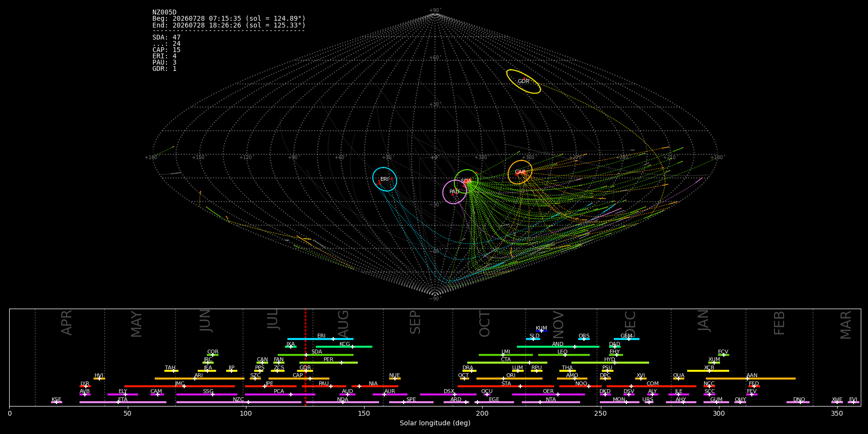Click the NZC shower bar
Screen dimensions: 868x434
(239, 402)
